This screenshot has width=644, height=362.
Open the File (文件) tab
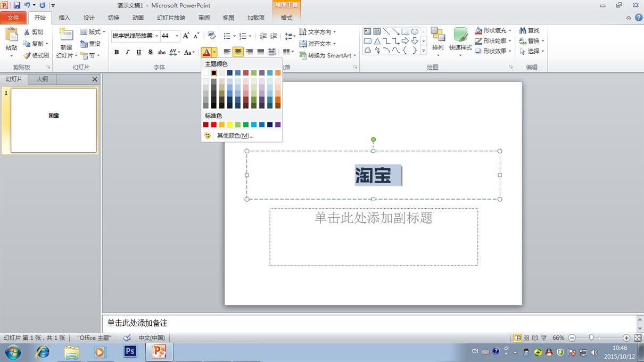click(x=13, y=18)
